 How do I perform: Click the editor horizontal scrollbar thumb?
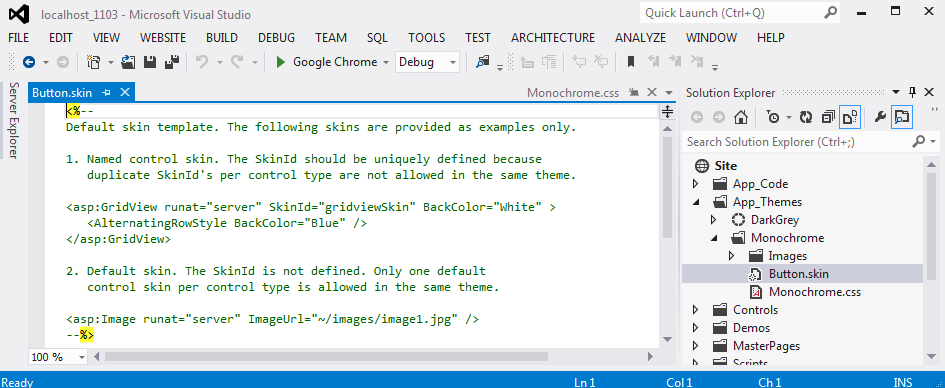326,357
